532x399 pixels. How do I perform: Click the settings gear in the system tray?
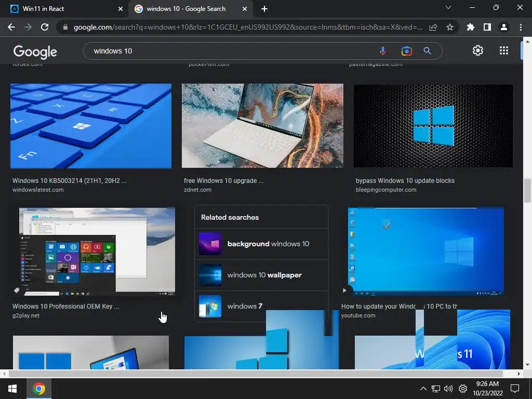click(x=463, y=389)
